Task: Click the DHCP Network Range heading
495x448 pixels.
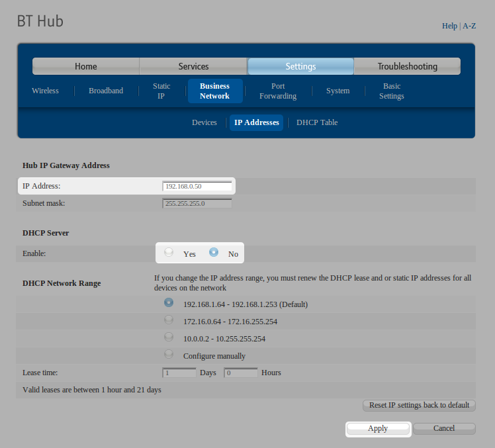Action: 62,283
